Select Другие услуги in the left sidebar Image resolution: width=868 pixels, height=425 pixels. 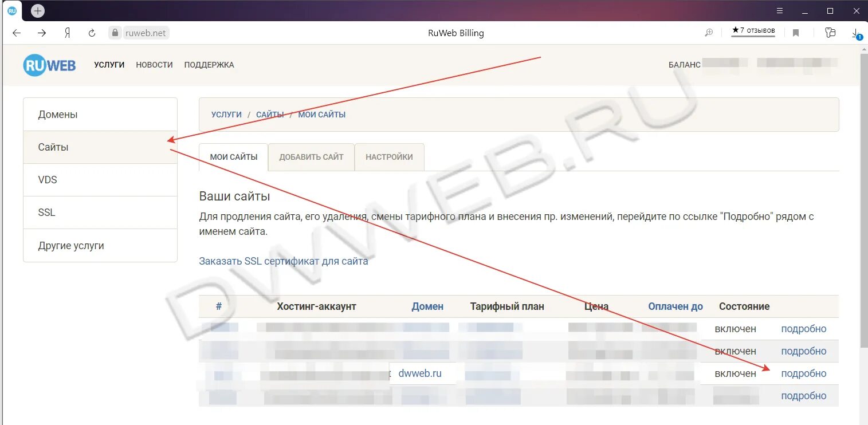tap(100, 246)
